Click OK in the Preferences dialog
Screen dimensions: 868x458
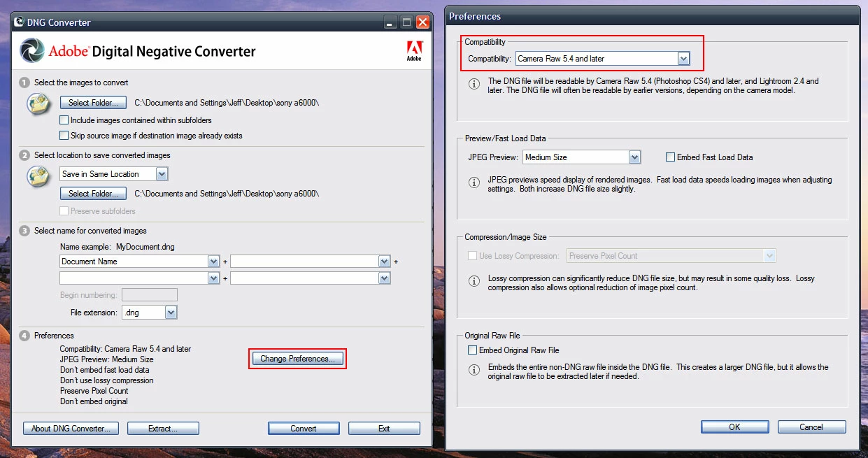coord(734,427)
